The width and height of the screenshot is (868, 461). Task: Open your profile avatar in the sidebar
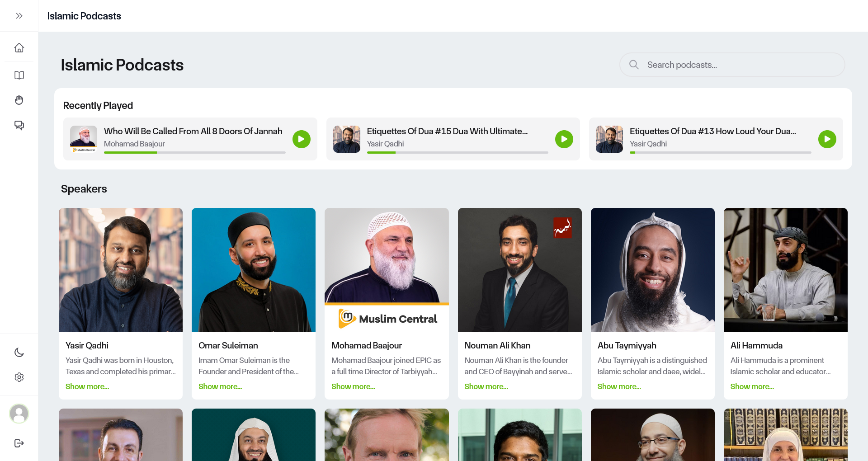[x=19, y=414]
